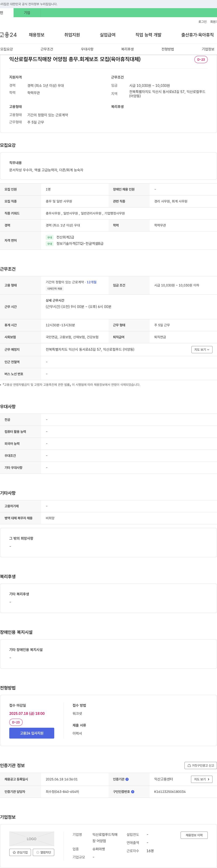Click 정보기술자격(ITQ)-한글엑셀B급 text

pyautogui.click(x=80, y=244)
